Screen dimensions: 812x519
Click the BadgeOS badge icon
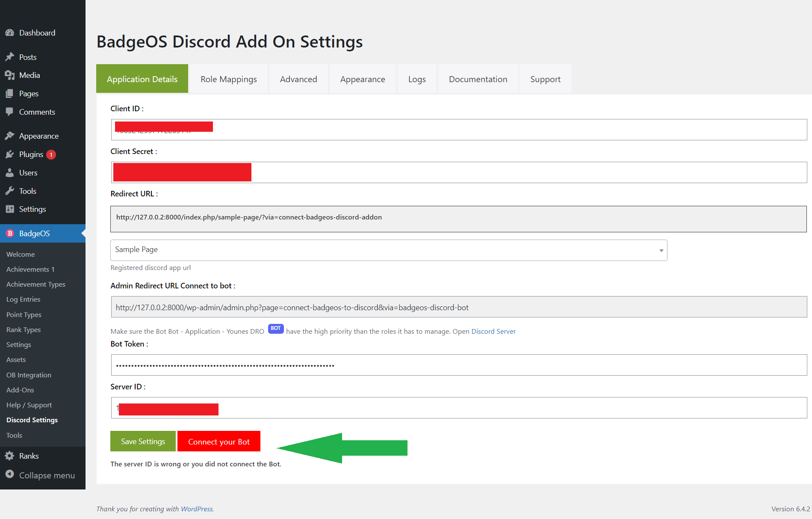point(9,233)
